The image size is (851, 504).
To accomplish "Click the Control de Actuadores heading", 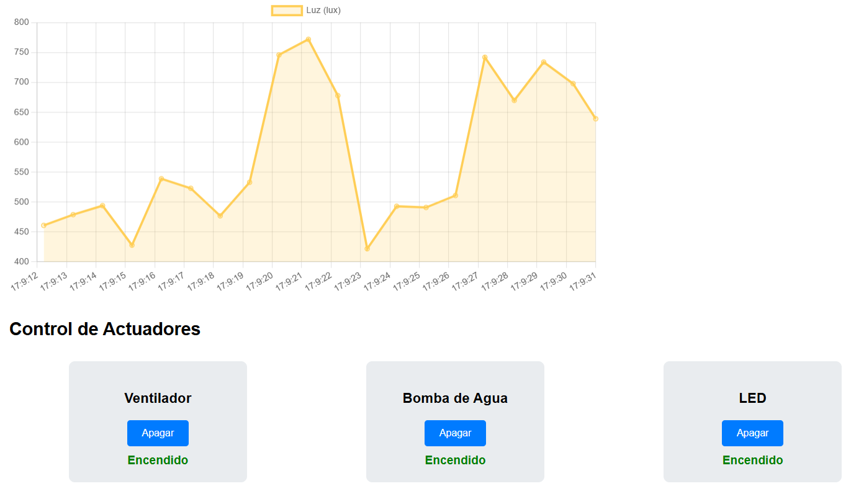I will [x=105, y=330].
